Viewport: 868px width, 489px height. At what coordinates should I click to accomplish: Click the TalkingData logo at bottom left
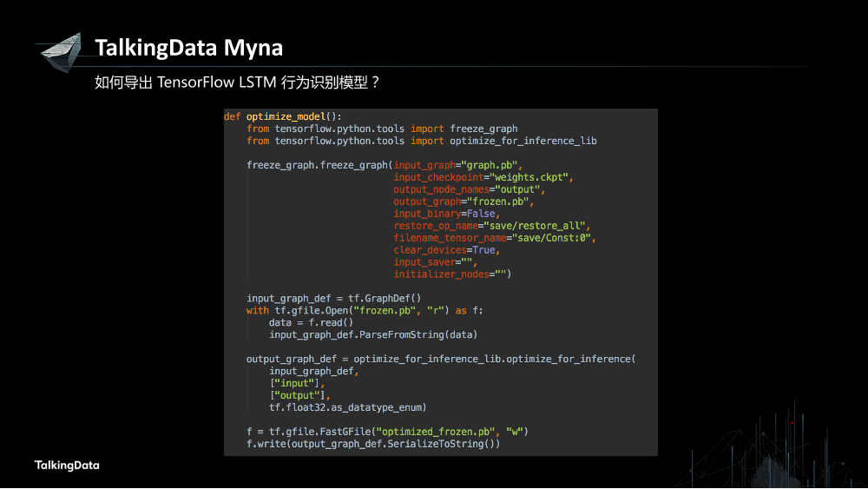tap(67, 466)
